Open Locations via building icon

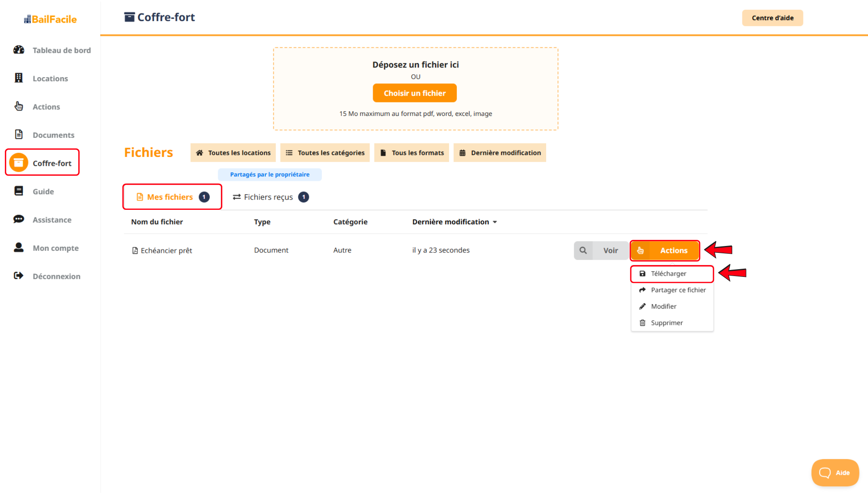(x=19, y=78)
